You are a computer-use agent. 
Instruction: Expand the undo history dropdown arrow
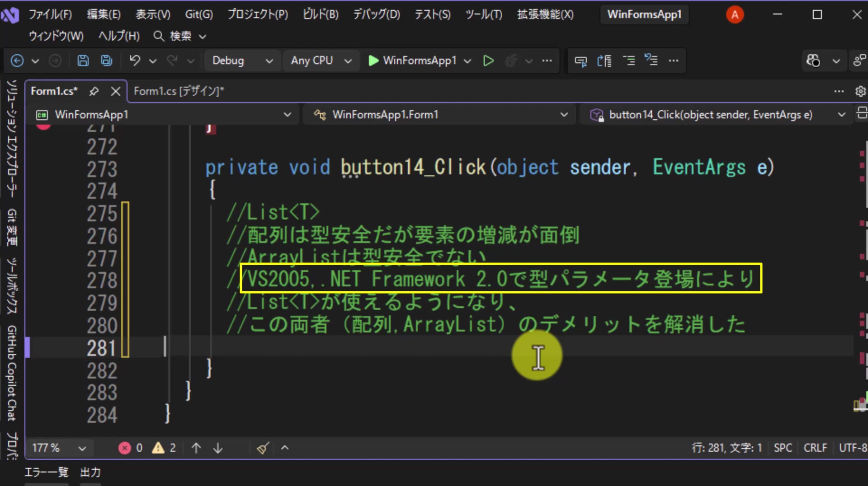153,61
